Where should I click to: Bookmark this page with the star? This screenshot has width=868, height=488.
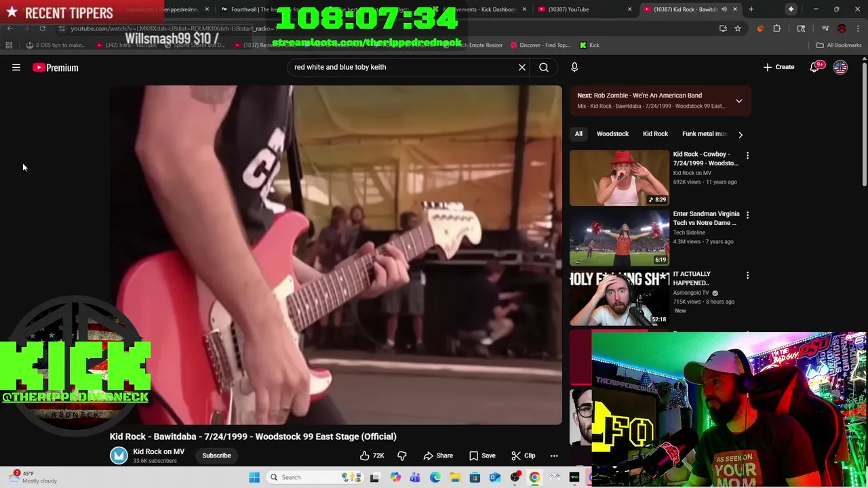pyautogui.click(x=738, y=28)
